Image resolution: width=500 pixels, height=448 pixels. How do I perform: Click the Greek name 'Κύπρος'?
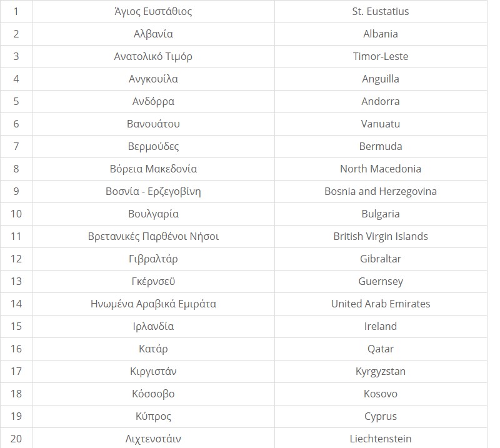pos(153,416)
